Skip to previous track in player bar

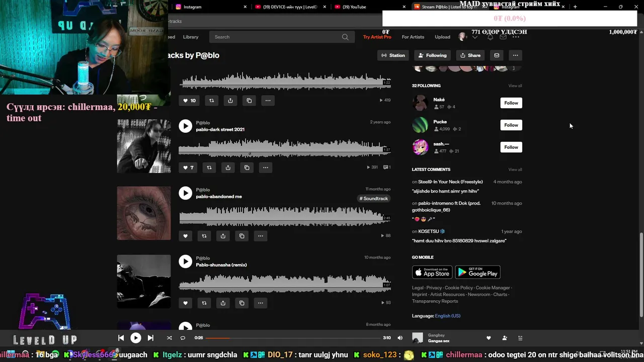[x=121, y=338]
